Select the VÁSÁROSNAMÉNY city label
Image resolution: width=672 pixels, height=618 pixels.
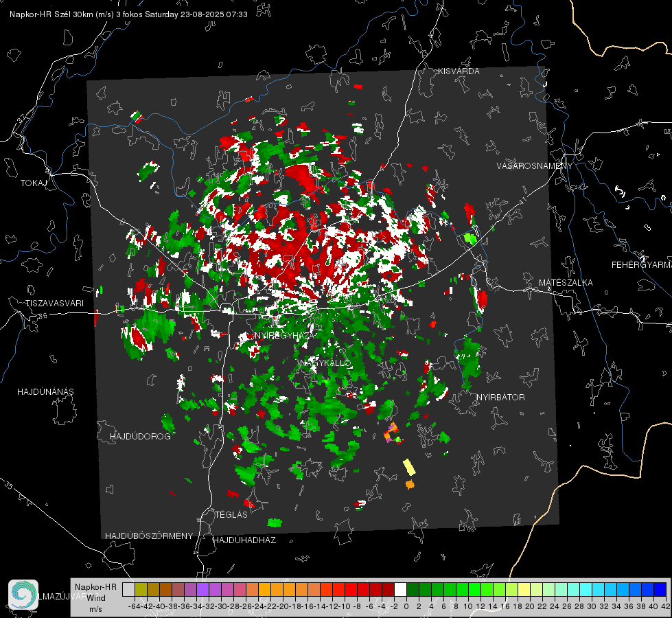(x=535, y=166)
